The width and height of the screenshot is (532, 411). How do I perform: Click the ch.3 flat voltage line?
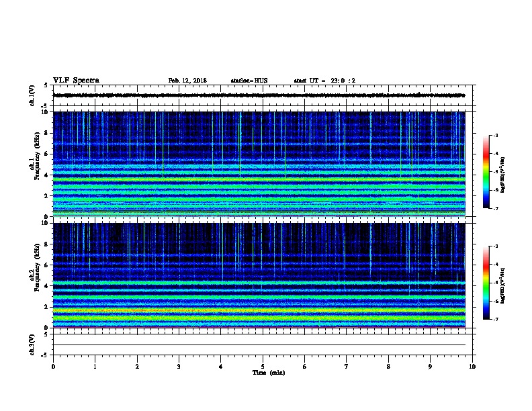pos(259,345)
